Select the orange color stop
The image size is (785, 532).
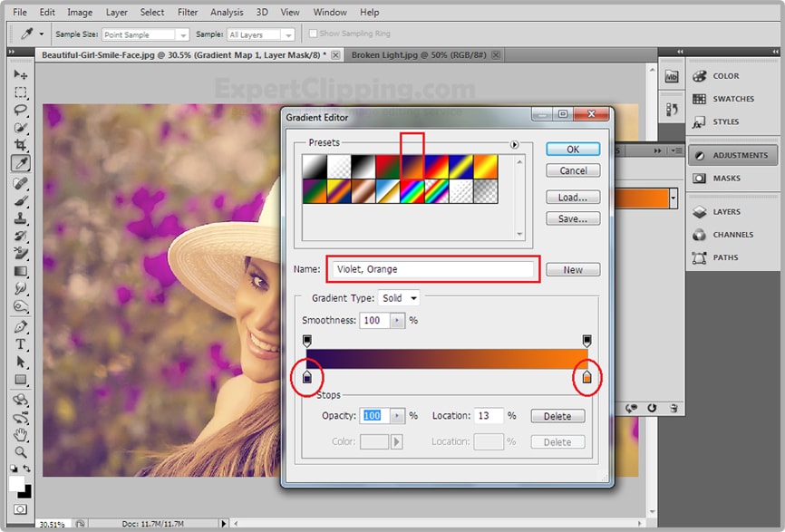[x=586, y=377]
